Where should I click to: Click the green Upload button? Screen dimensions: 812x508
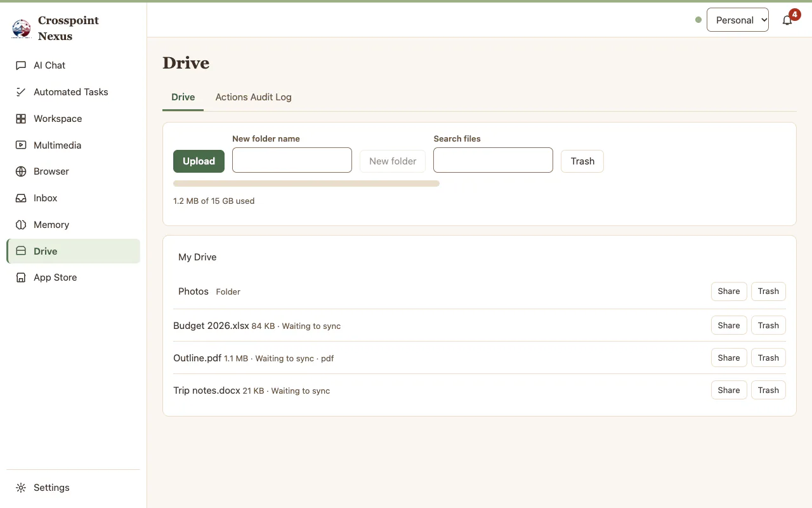pos(199,161)
